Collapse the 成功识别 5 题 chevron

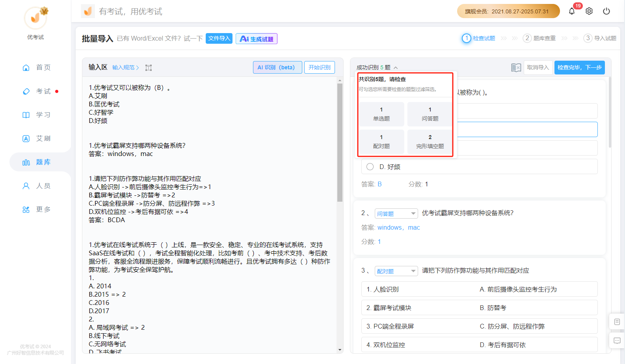coord(396,68)
